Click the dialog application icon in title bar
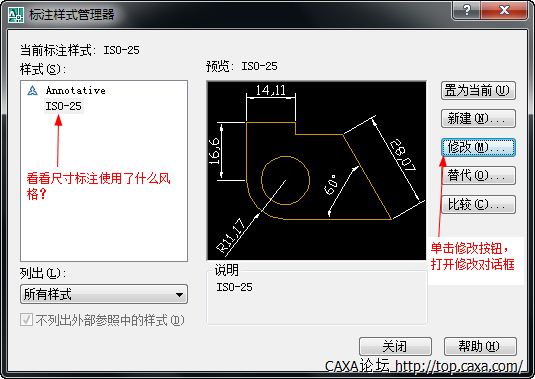This screenshot has height=379, width=535. point(16,15)
